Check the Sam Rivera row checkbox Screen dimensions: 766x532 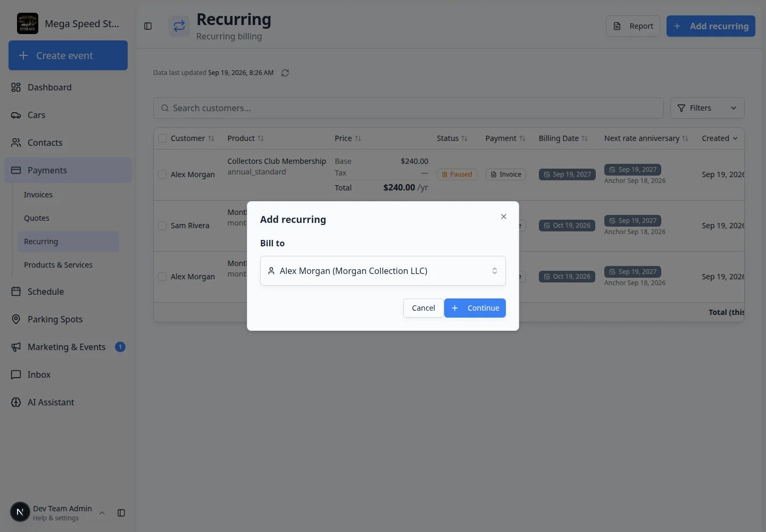[162, 226]
